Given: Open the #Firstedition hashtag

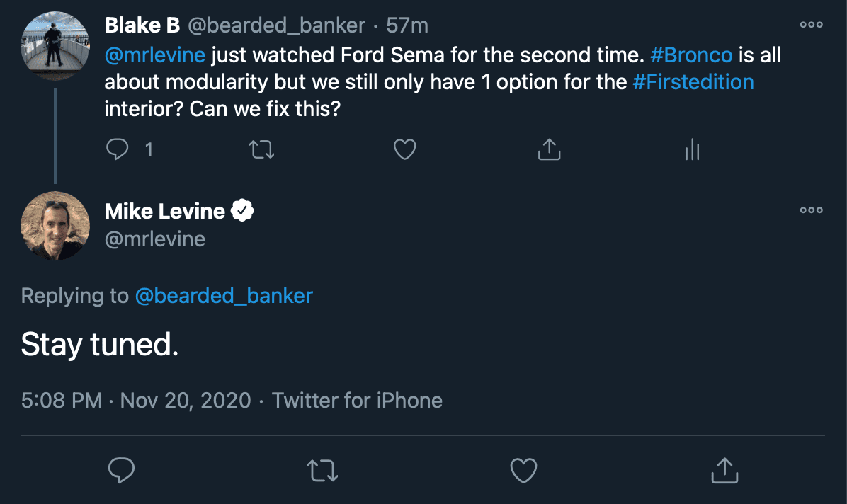Looking at the screenshot, I should point(692,82).
